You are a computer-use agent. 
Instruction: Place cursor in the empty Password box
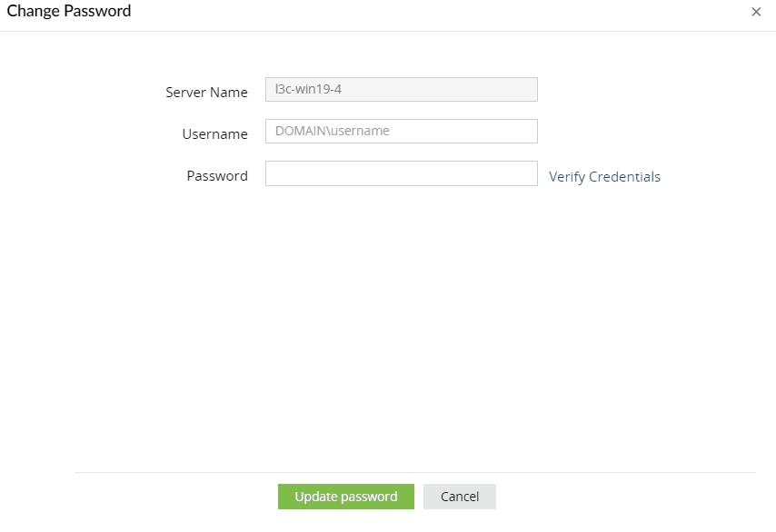pos(401,173)
